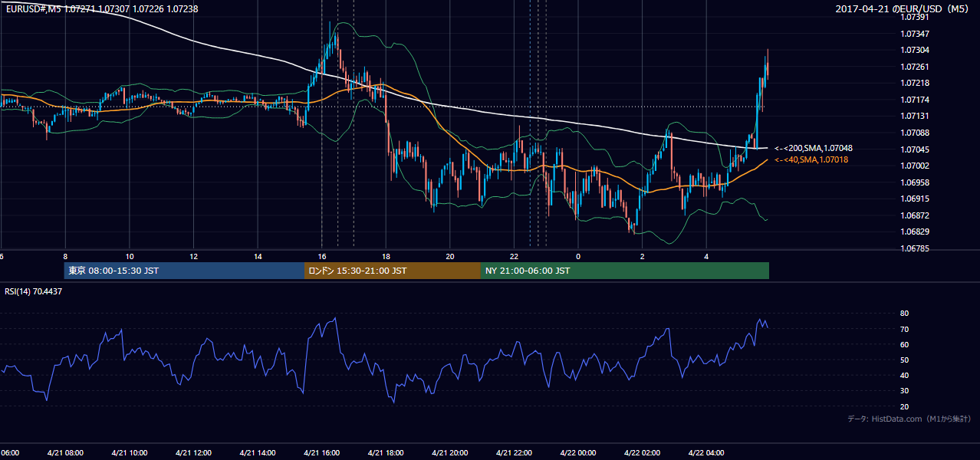Screen dimensions: 980x460
Task: Click the hour label 8 under the price chart
Action: click(x=65, y=256)
